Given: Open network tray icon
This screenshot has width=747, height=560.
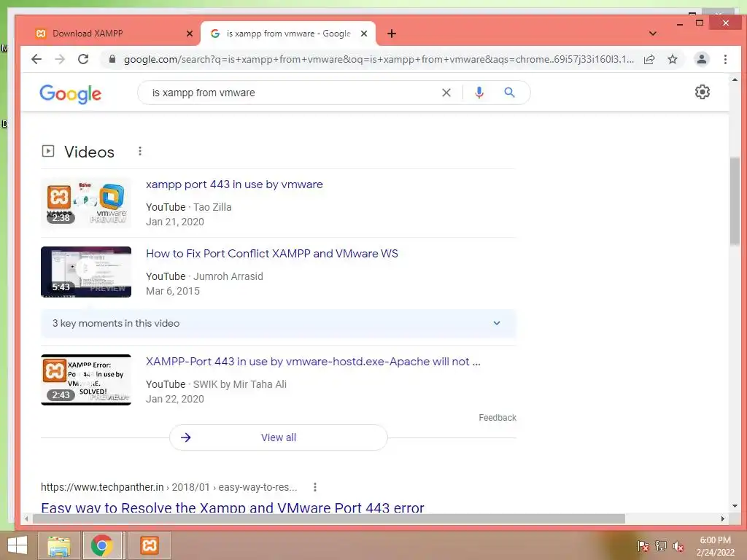Looking at the screenshot, I should click(x=661, y=546).
